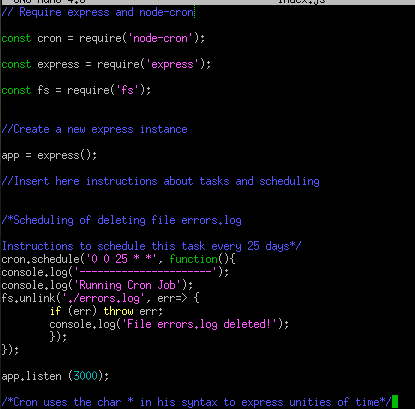Place cursor on "const express = require('express');" line
This screenshot has width=415, height=409.
click(x=106, y=64)
